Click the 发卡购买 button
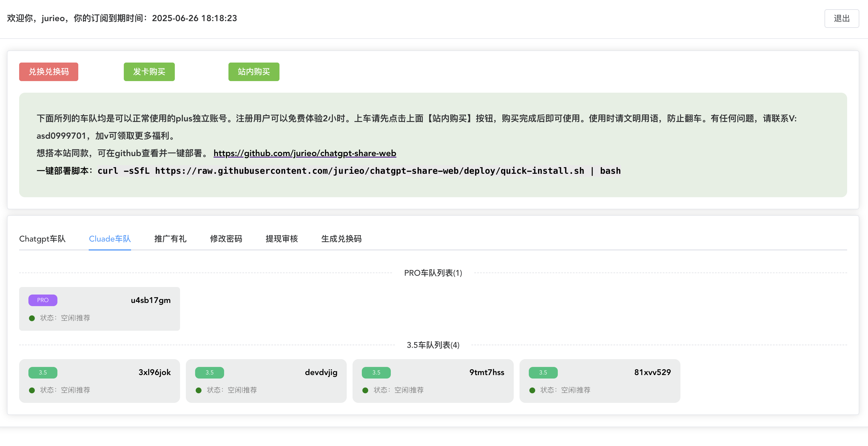 [x=149, y=72]
